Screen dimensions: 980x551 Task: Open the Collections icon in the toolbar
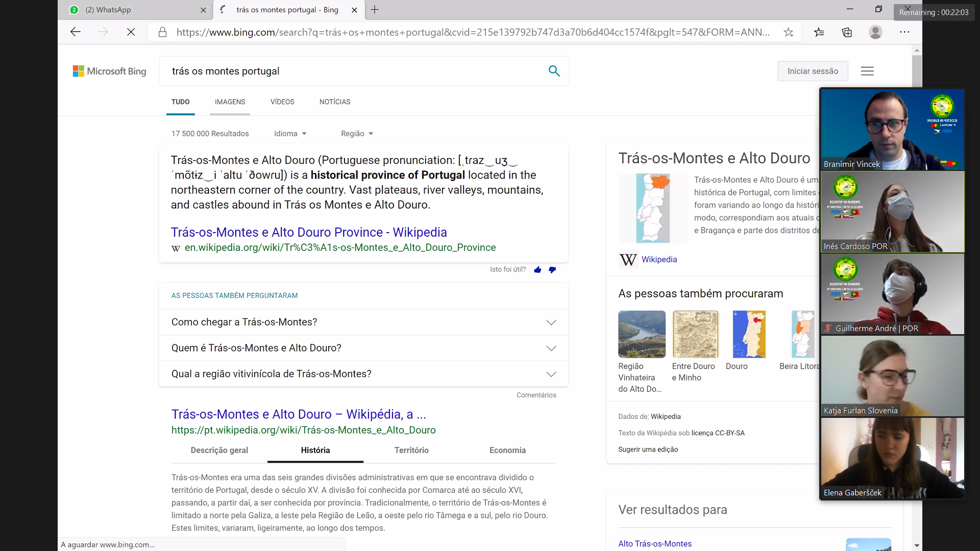(x=847, y=32)
